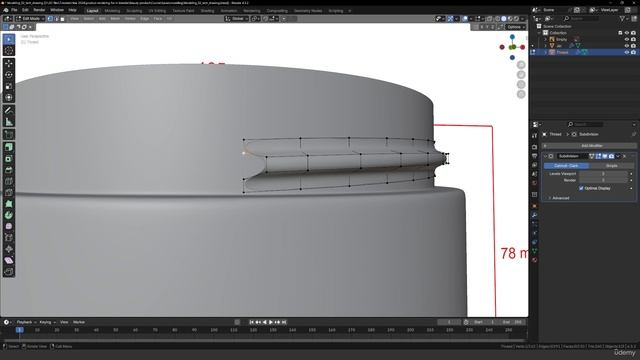Open the Render properties tab

pyautogui.click(x=535, y=147)
